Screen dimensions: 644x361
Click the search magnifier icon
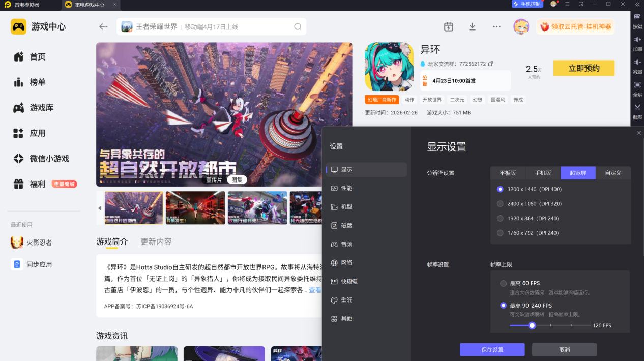(x=298, y=26)
